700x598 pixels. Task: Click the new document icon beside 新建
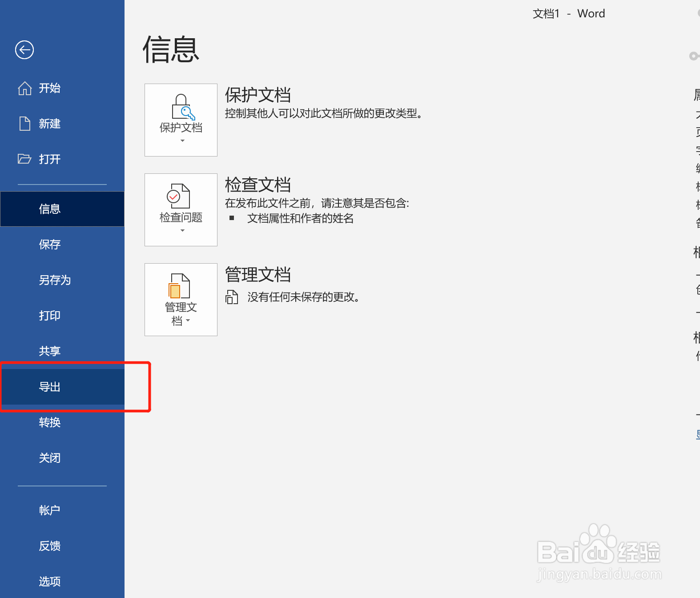[x=25, y=123]
